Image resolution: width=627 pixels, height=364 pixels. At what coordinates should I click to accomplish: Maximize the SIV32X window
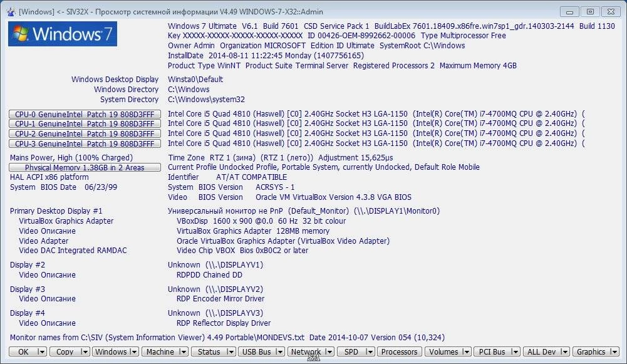click(x=590, y=12)
